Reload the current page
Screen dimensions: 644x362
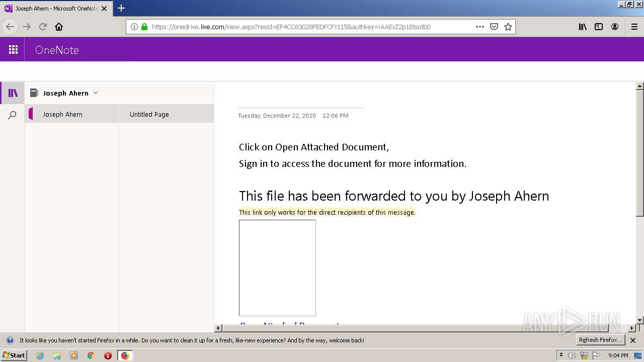(43, 27)
